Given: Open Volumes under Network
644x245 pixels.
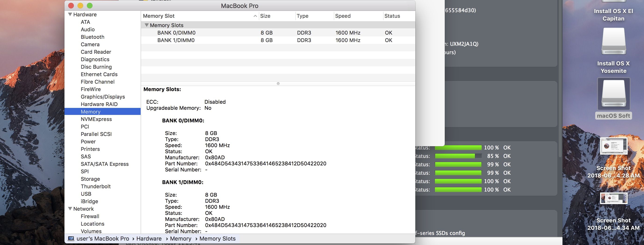Looking at the screenshot, I should click(91, 231).
